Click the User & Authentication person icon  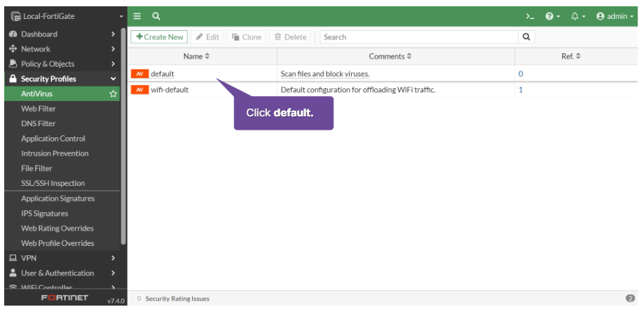click(13, 273)
